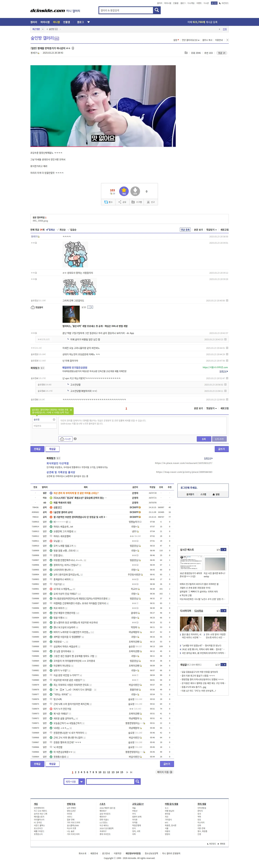Viewport: 259px width, 868px height.
Task: Click the magnifier button of the bottom search
Action: (137, 781)
